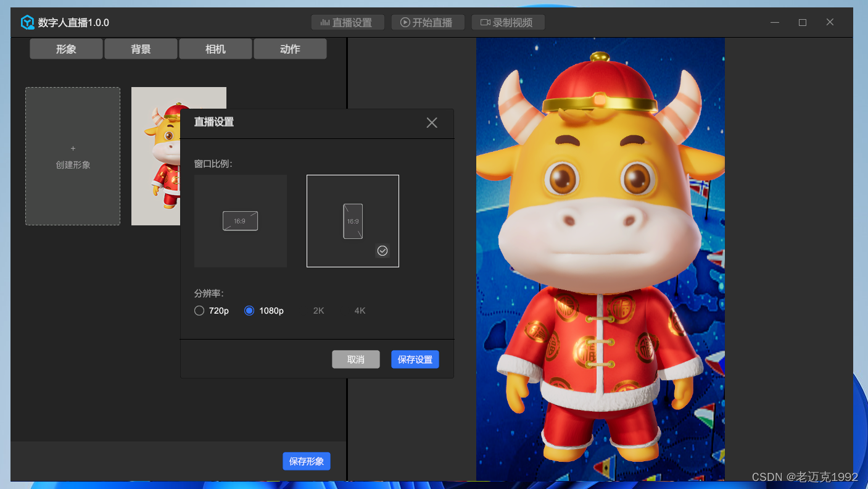Image resolution: width=868 pixels, height=489 pixels.
Task: Click the 窗口比例 label
Action: point(213,164)
